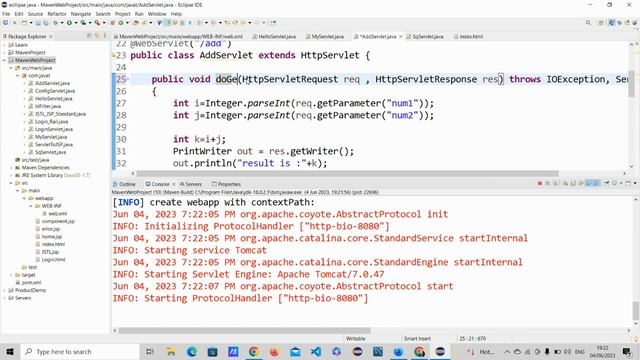The height and width of the screenshot is (360, 640).
Task: Switch to the index.html editor tab
Action: [468, 36]
